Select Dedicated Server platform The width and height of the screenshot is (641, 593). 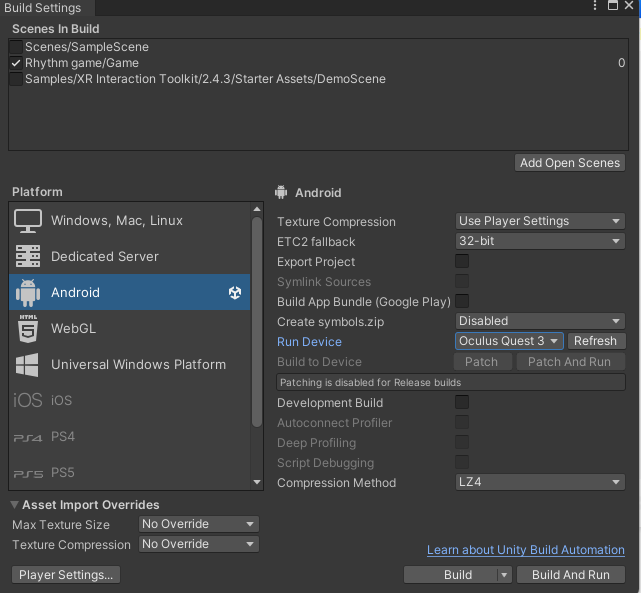[x=129, y=256]
